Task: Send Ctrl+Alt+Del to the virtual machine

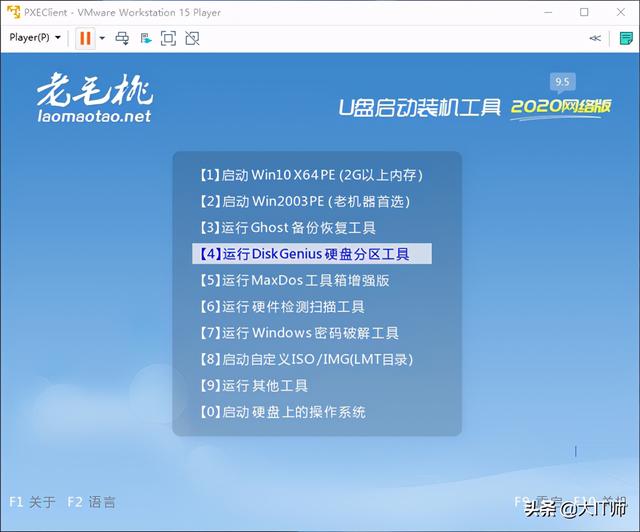Action: 122,38
